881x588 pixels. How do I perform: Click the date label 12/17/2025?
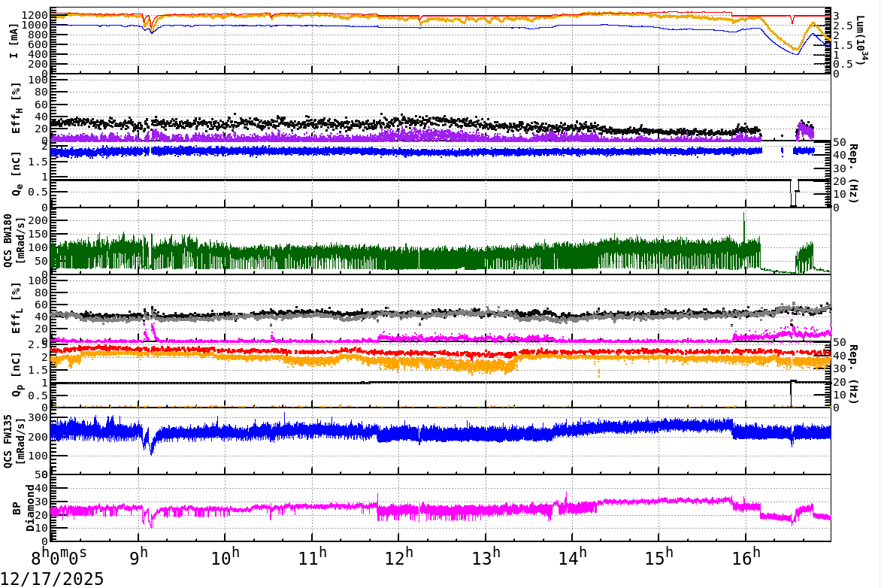(x=51, y=577)
